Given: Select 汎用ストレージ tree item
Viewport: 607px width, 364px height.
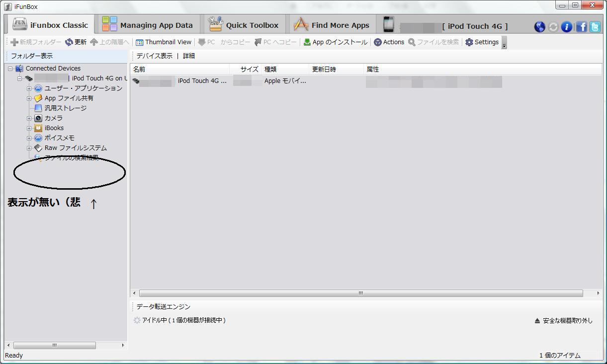Looking at the screenshot, I should coord(65,108).
